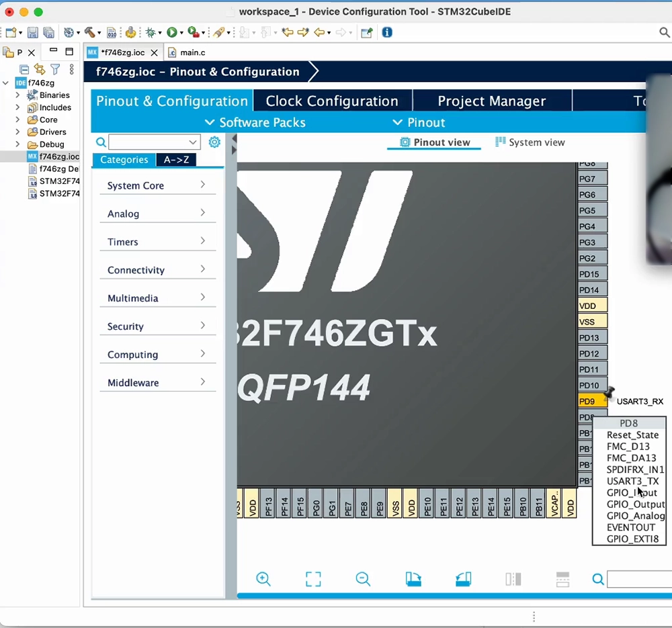The width and height of the screenshot is (672, 628).
Task: Rotate the chip clockwise
Action: 413,578
